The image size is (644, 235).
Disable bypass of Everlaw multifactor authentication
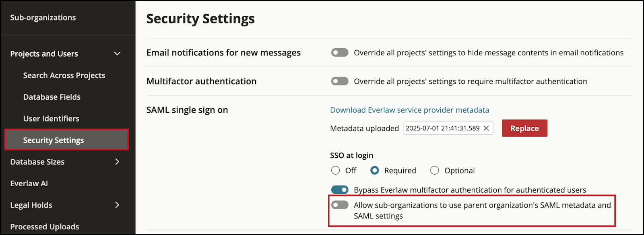pos(339,190)
